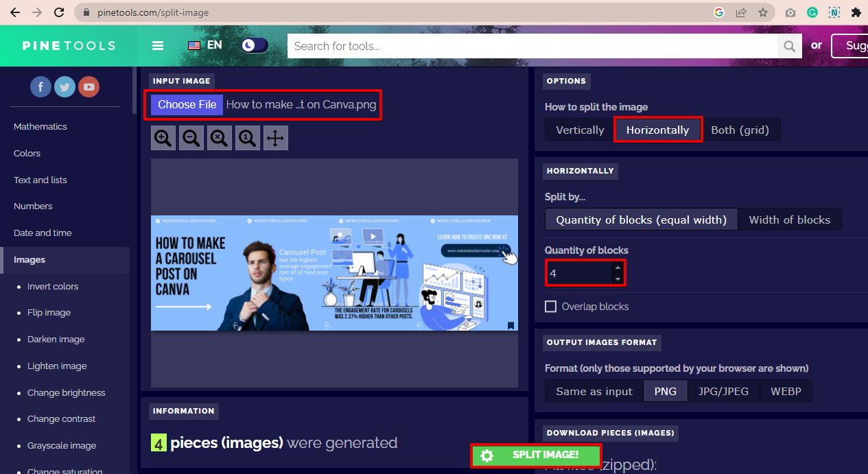Open Grayscale image tool
Screen dimensions: 868x474
[62, 445]
